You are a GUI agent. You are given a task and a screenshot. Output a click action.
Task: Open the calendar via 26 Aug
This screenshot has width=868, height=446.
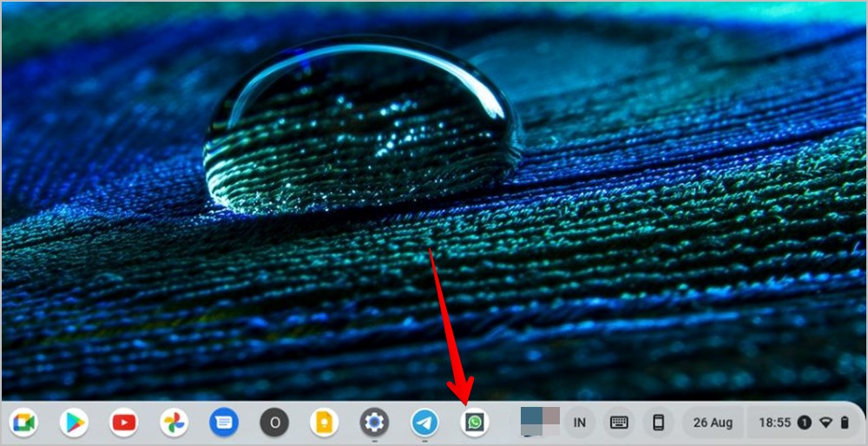point(713,423)
